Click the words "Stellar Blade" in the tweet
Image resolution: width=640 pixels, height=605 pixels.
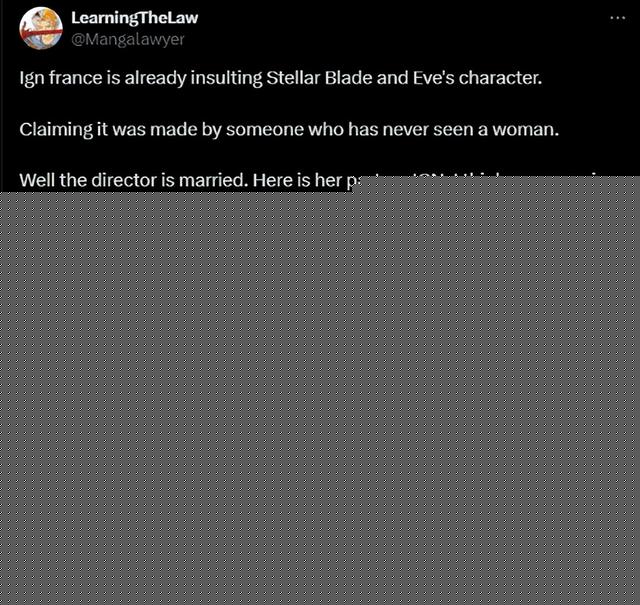[315, 78]
